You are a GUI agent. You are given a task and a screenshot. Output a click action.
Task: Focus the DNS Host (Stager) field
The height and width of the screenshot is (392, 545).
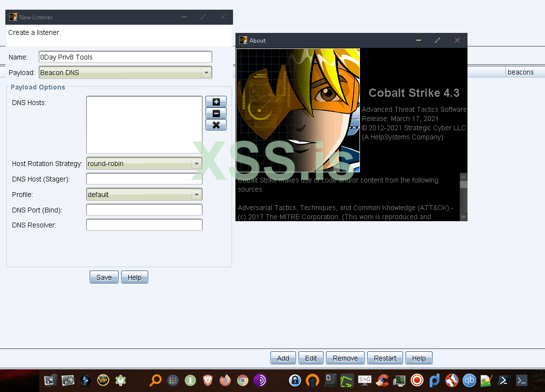144,179
